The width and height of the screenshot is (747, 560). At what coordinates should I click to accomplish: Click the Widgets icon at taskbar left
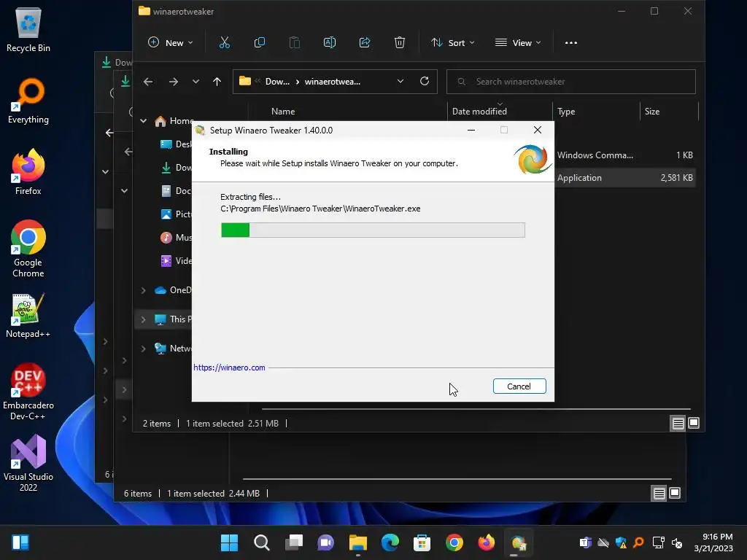(20, 542)
